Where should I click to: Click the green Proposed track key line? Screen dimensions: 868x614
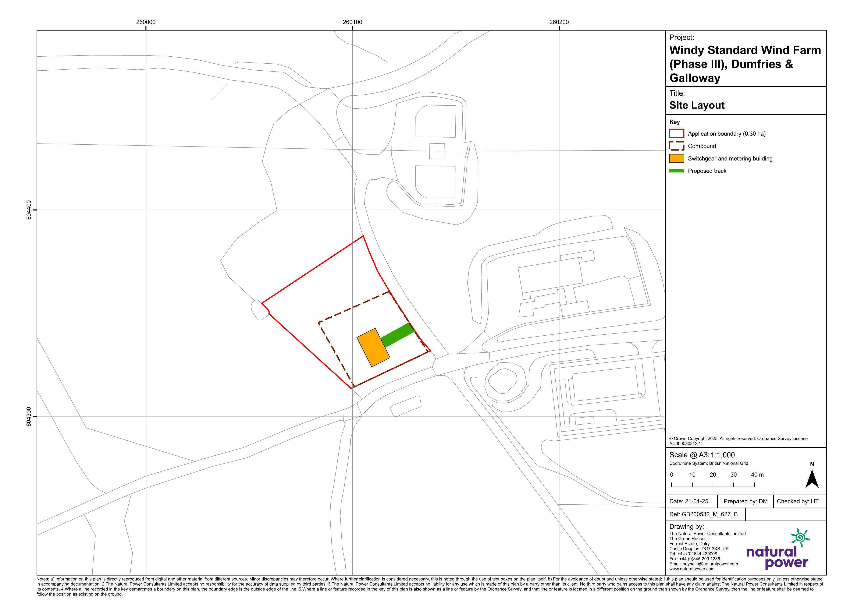click(676, 171)
